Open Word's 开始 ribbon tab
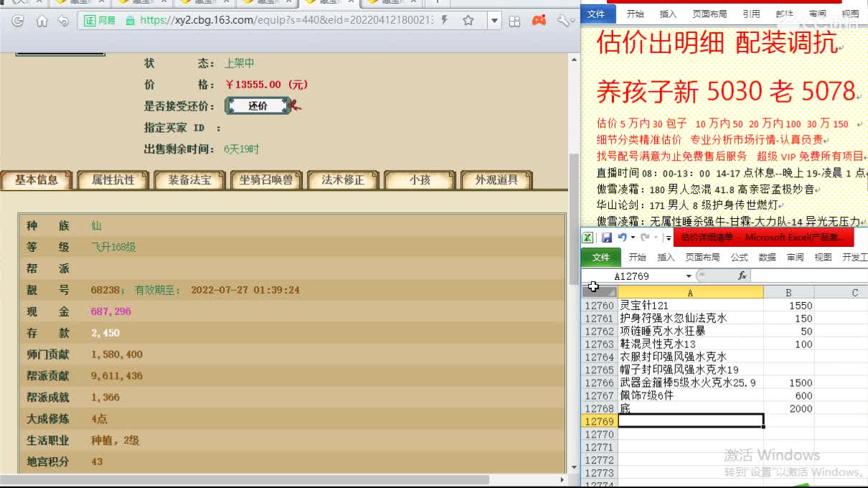 (635, 14)
